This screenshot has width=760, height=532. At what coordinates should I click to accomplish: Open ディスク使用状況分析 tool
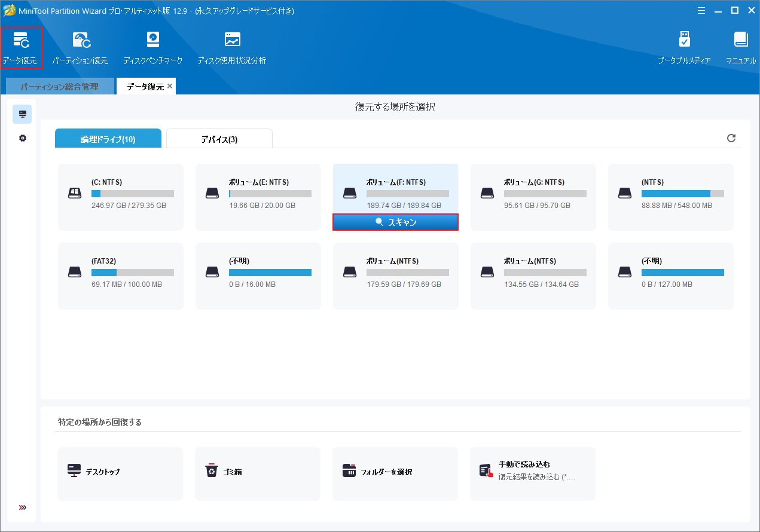(232, 48)
